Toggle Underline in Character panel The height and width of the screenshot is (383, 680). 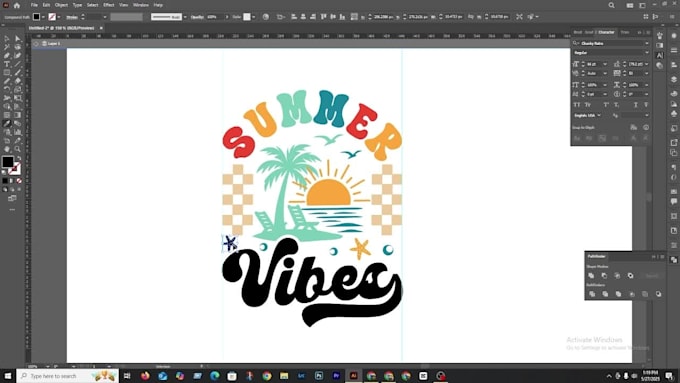(x=636, y=105)
